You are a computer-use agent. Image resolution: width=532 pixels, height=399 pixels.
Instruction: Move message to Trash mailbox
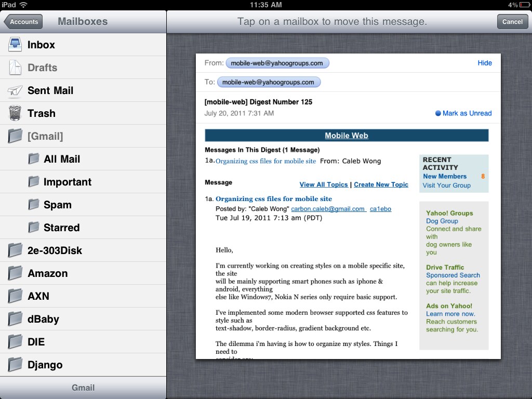coord(83,113)
